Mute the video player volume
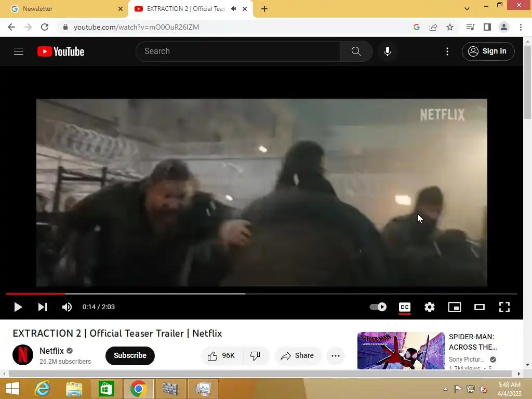532x399 pixels. pyautogui.click(x=67, y=307)
